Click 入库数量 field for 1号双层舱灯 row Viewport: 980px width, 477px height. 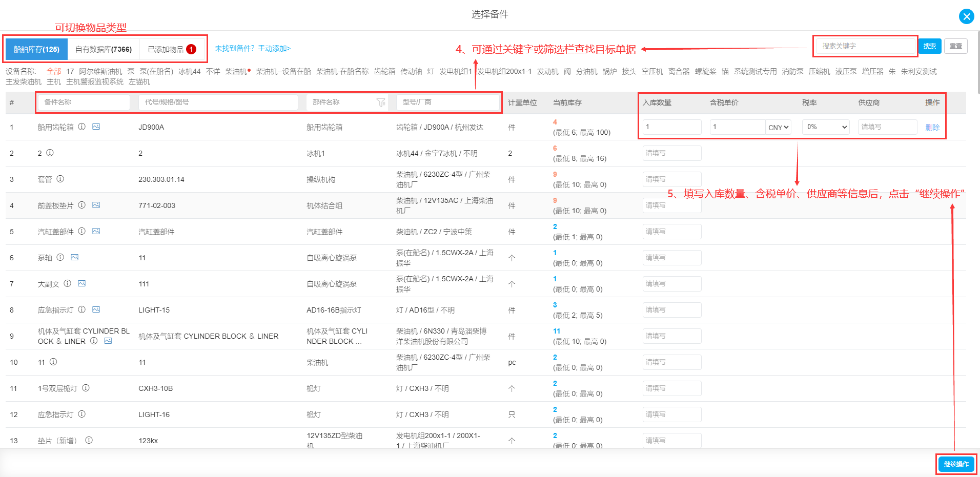point(672,388)
